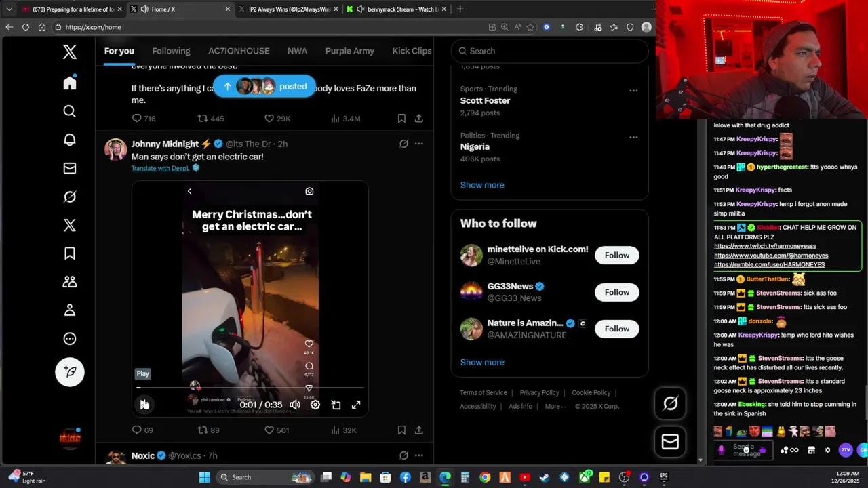The image size is (868, 488).
Task: Open Premium X icon in left sidebar
Action: click(70, 225)
